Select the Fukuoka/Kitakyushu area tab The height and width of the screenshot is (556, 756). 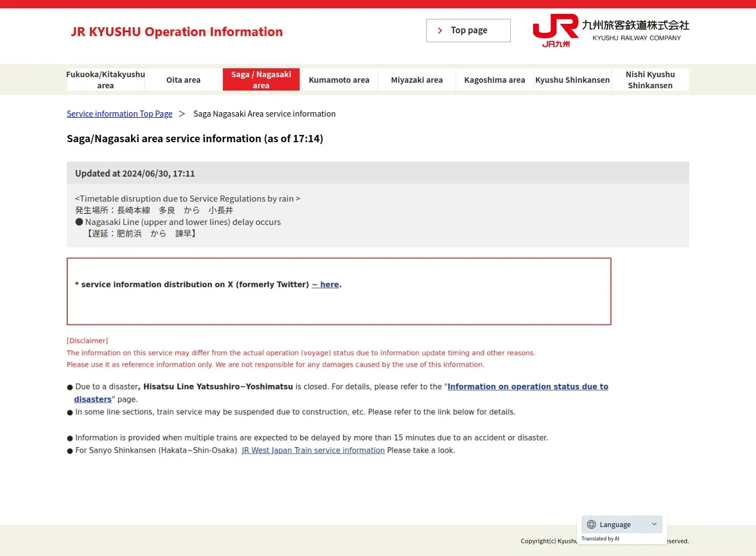pyautogui.click(x=106, y=79)
